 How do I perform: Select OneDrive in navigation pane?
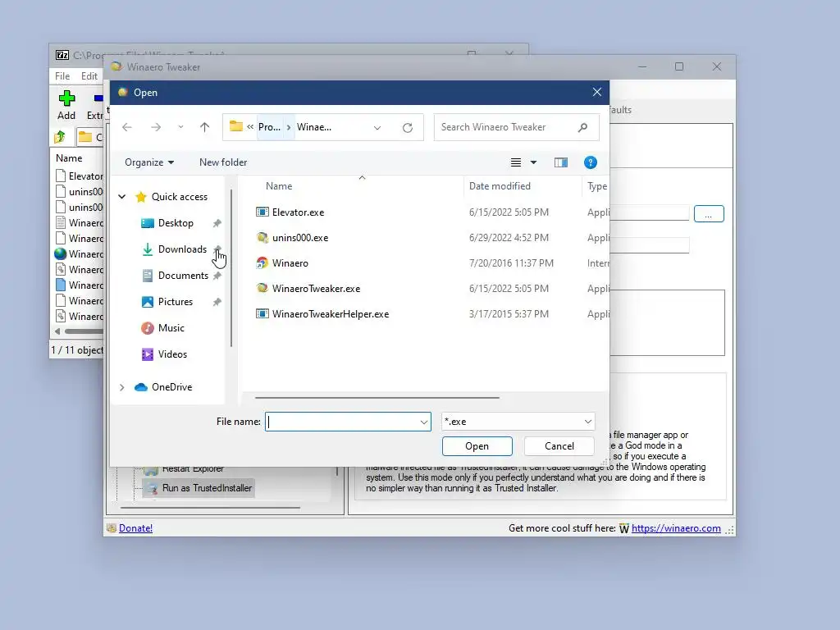pos(171,387)
